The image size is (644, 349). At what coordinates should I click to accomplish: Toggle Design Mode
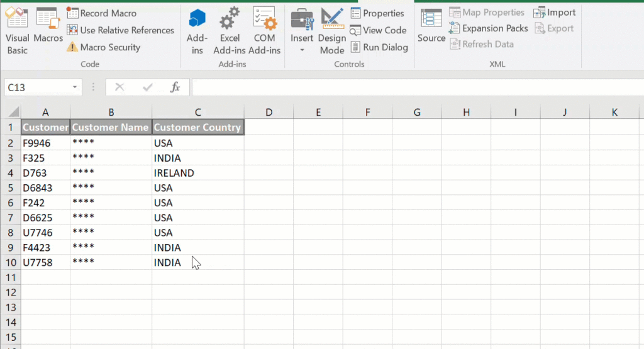tap(332, 31)
